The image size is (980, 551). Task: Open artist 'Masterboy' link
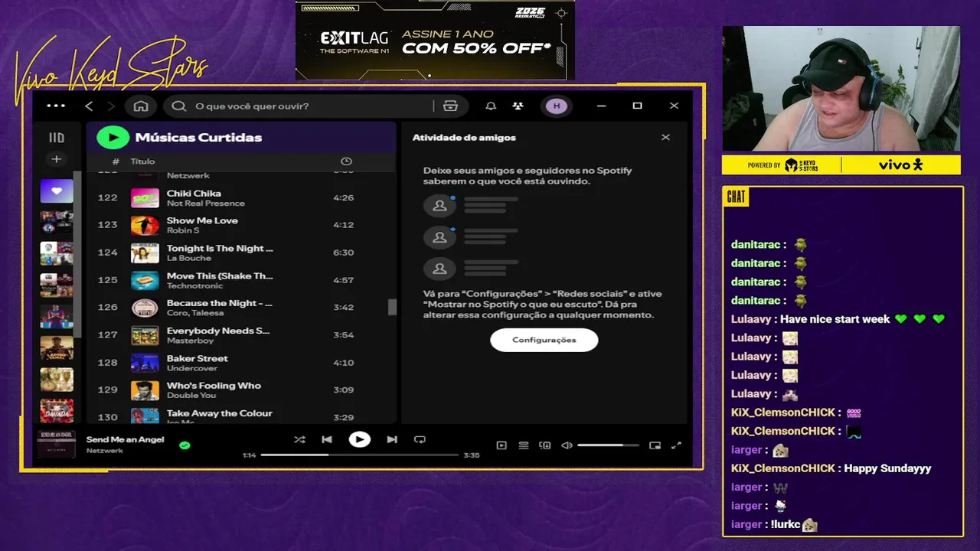[x=188, y=341]
